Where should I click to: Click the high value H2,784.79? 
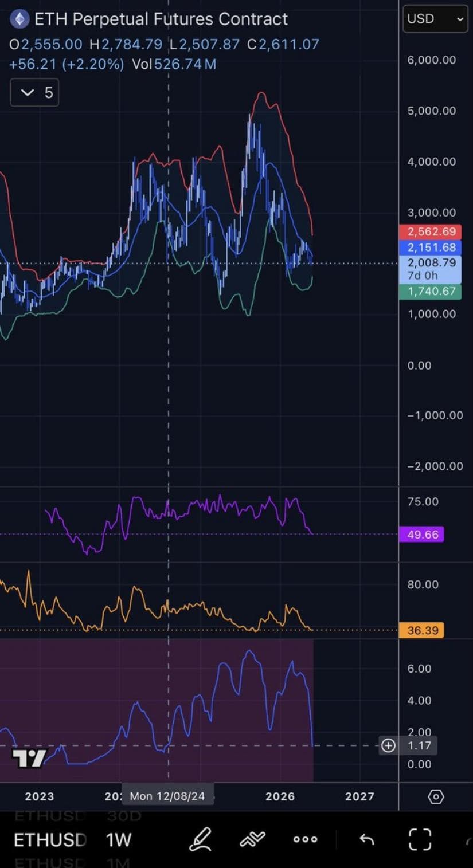pyautogui.click(x=126, y=44)
